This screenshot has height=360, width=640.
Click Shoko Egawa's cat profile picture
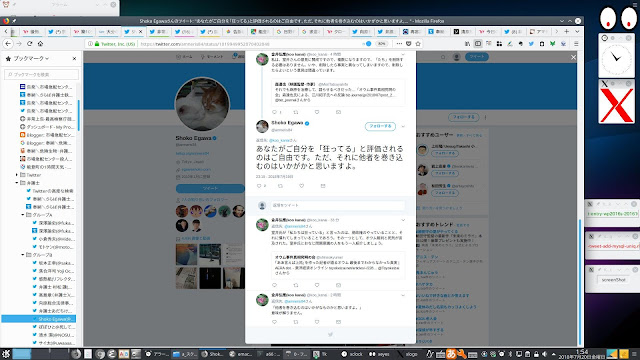pos(202,104)
